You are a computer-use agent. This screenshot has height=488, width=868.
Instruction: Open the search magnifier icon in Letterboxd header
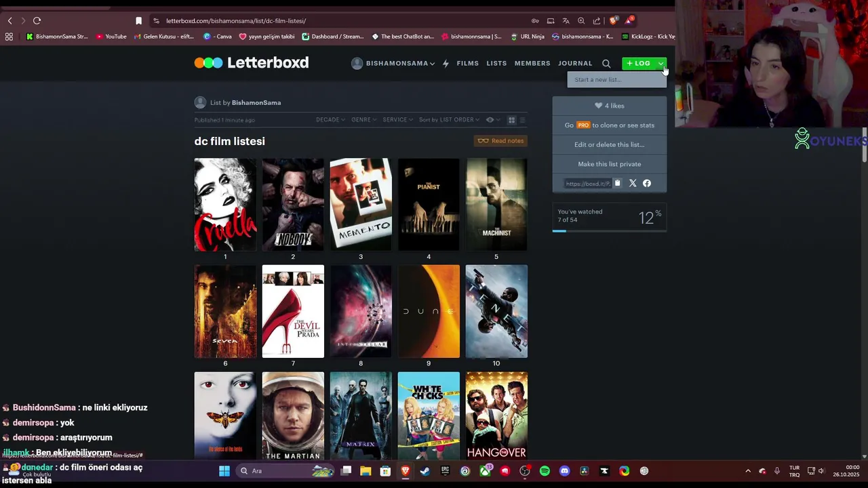[x=606, y=64]
